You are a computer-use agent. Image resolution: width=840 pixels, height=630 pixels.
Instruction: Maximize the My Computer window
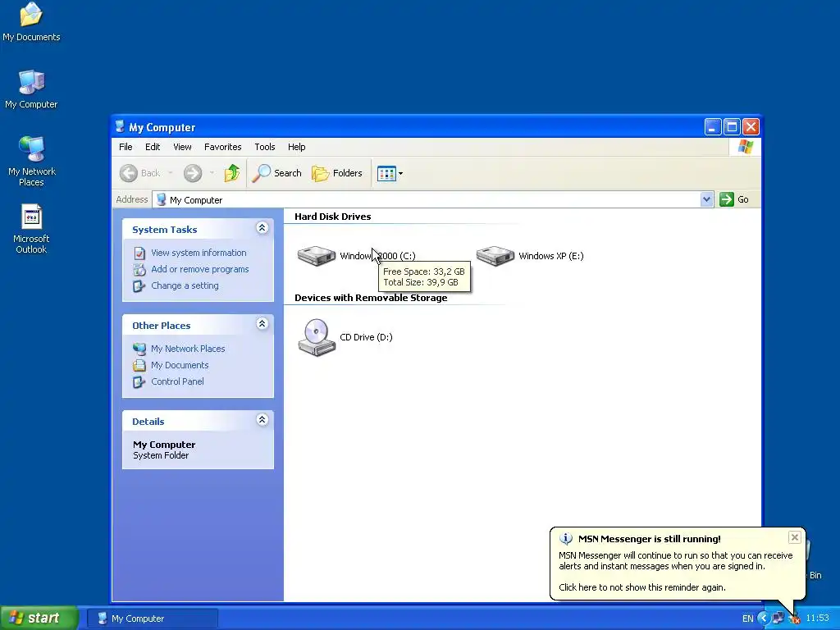pyautogui.click(x=732, y=127)
